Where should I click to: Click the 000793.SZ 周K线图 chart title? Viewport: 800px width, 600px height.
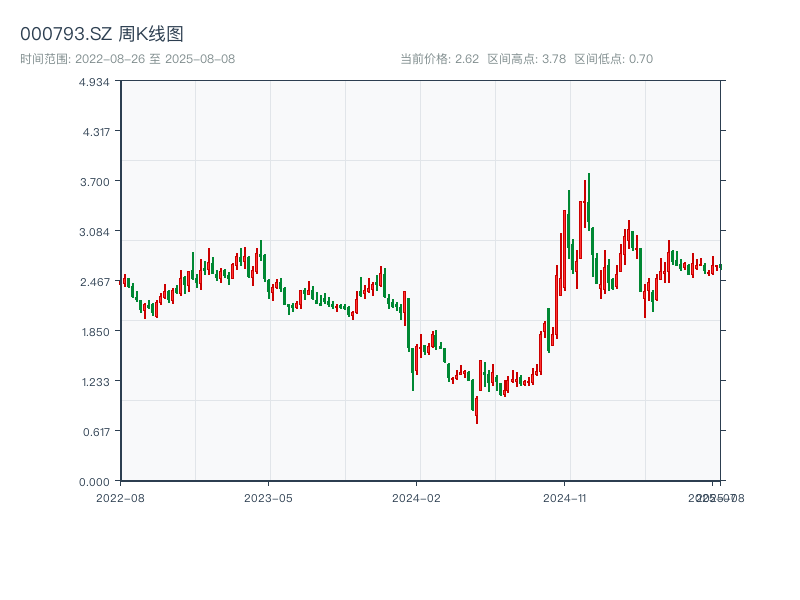[102, 35]
